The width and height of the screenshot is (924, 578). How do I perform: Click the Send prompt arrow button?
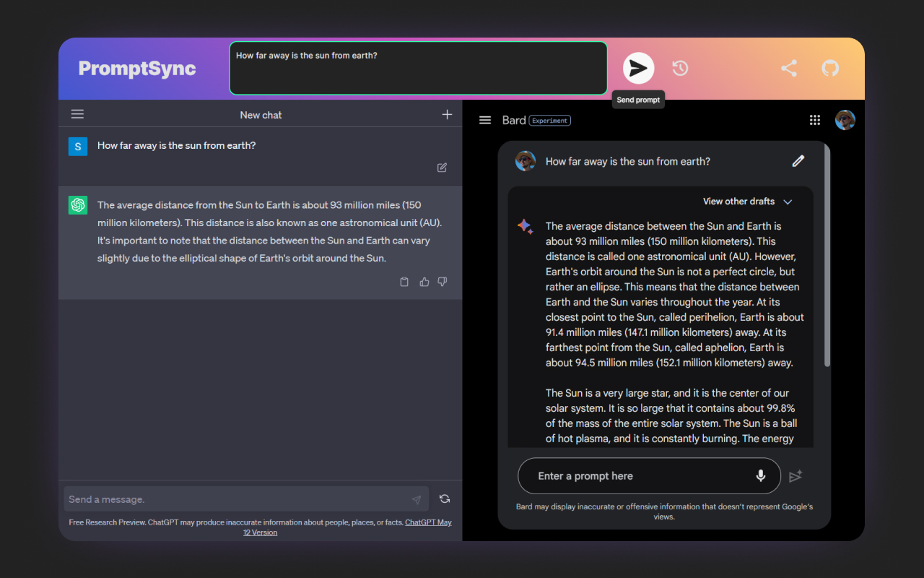(638, 68)
